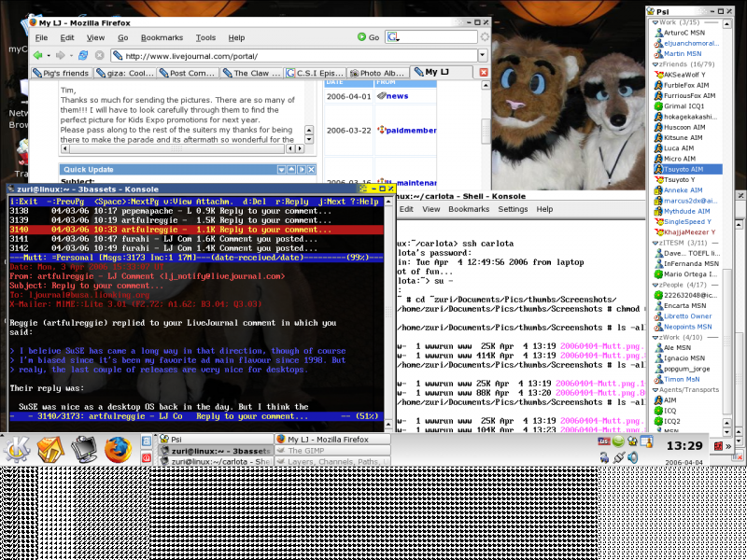The height and width of the screenshot is (560, 747).
Task: Collapse the Work contact group in Psi
Action: click(655, 22)
